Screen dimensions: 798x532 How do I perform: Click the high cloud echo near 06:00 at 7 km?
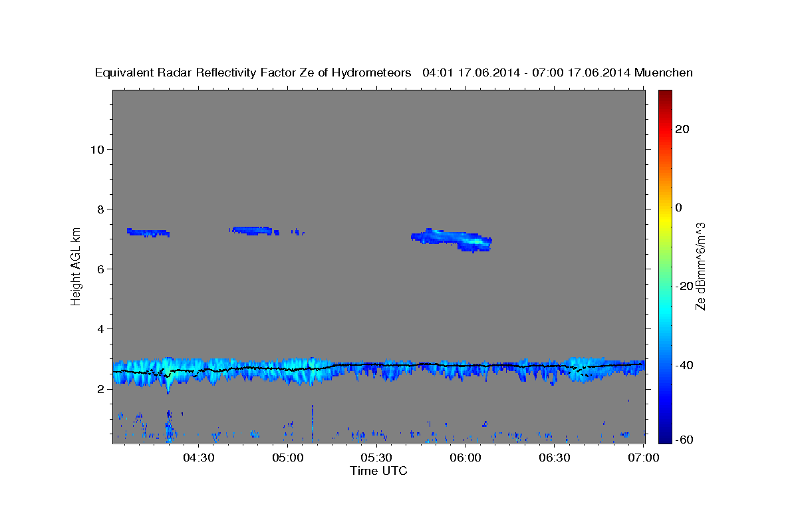pos(452,239)
